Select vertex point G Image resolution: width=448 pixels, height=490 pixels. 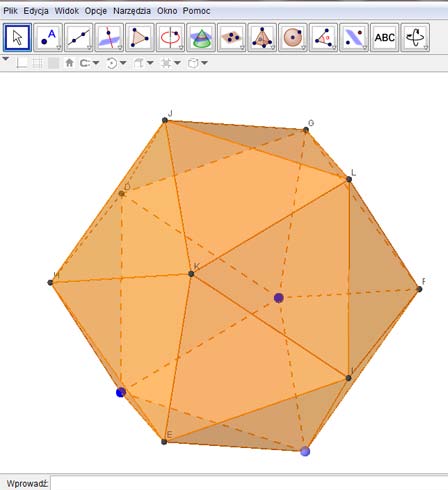[x=306, y=130]
